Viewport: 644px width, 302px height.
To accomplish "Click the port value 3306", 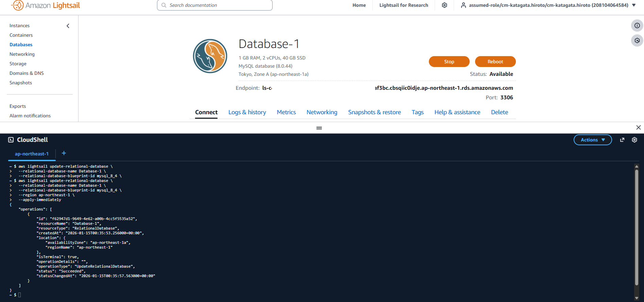I will pos(507,98).
